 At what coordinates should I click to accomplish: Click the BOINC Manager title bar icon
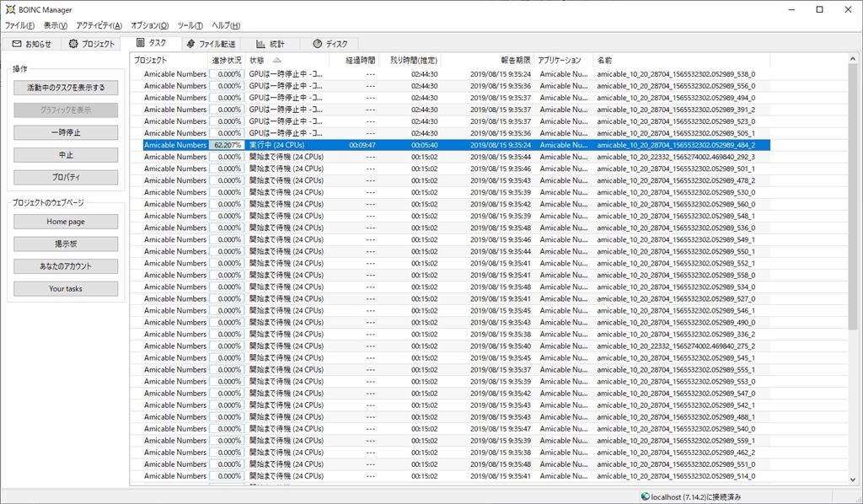(x=10, y=9)
